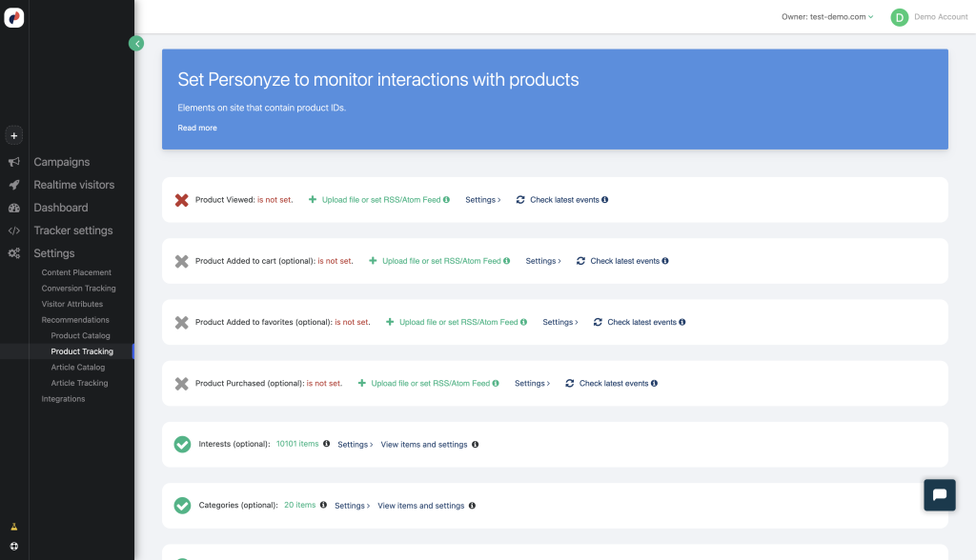976x560 pixels.
Task: Click plus icon in Product Purchased row
Action: [x=361, y=383]
